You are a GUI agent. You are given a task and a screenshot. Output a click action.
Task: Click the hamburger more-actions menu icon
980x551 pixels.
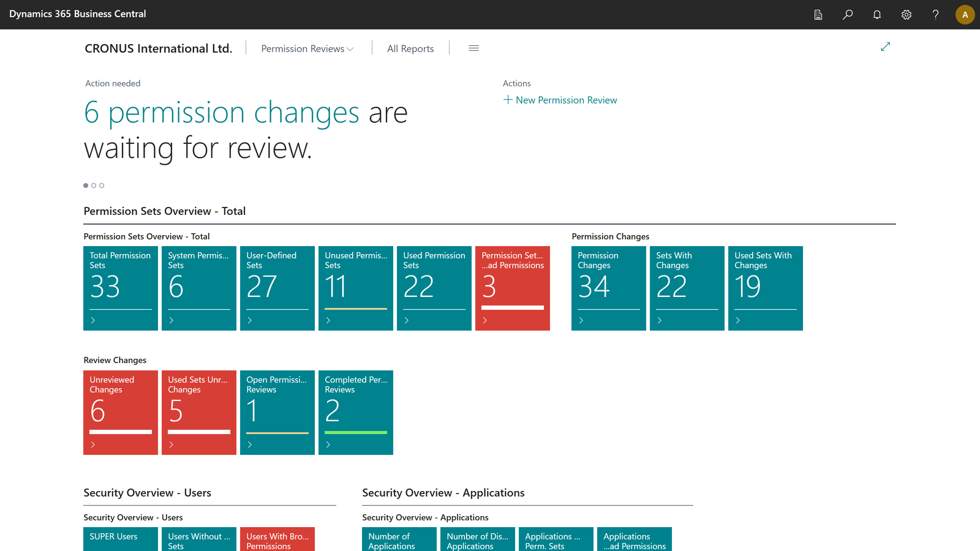[473, 48]
